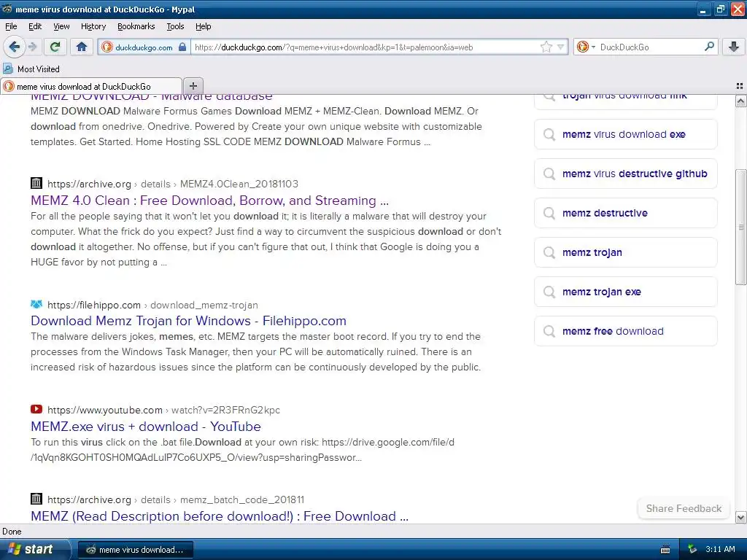This screenshot has height=560, width=747.
Task: Open the Bookmarks menu
Action: (x=136, y=27)
